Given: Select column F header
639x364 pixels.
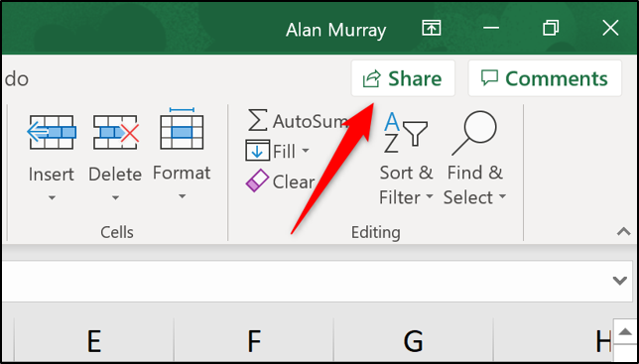Looking at the screenshot, I should 253,341.
